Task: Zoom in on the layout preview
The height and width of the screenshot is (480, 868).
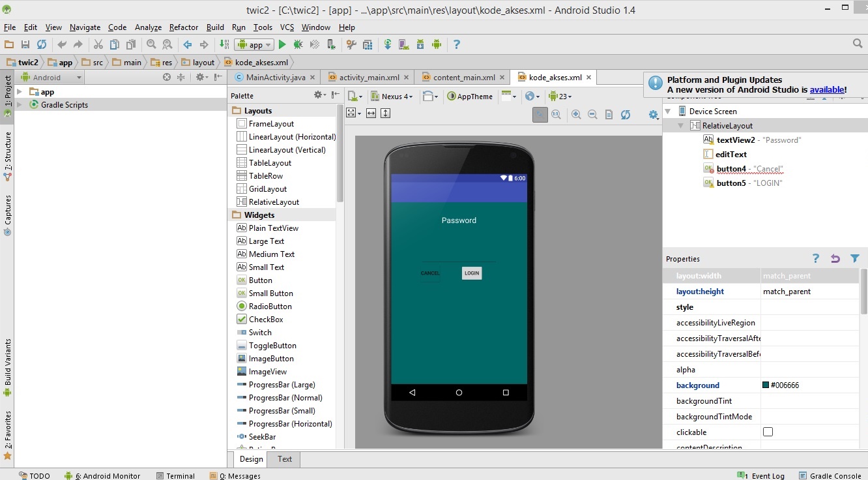Action: (576, 114)
